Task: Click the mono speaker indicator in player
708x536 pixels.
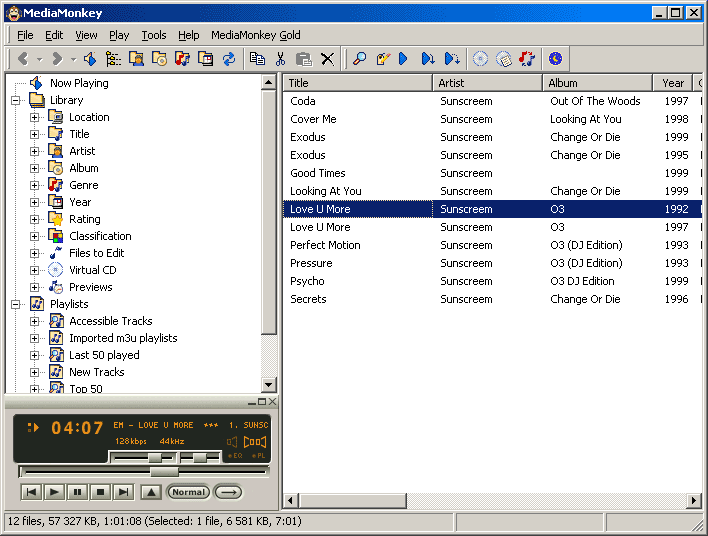Action: click(x=232, y=442)
